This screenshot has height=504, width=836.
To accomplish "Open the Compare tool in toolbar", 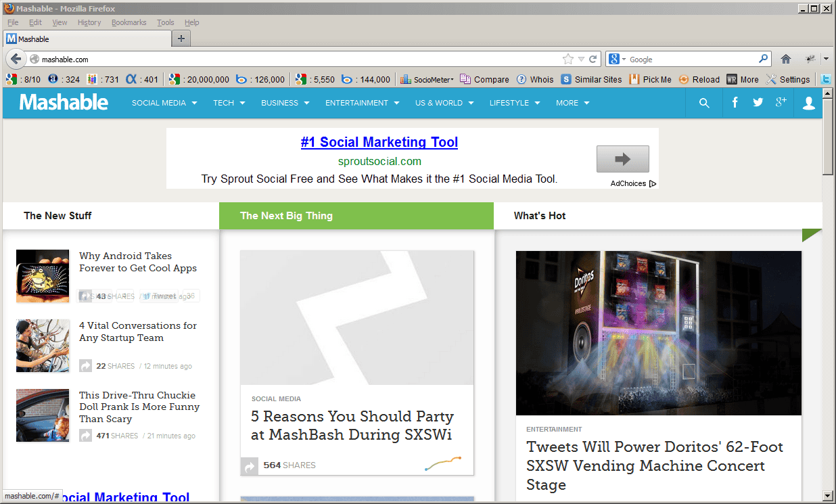I will (x=484, y=79).
